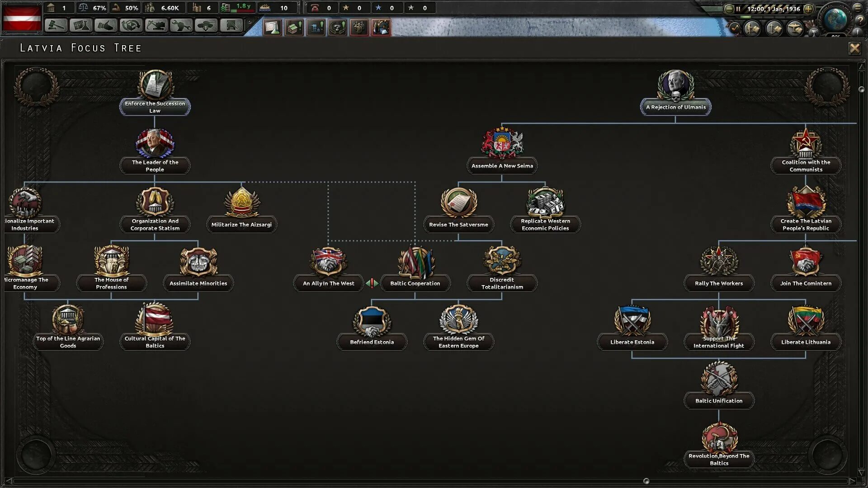The height and width of the screenshot is (488, 868).
Task: Click the music player note icon
Action: click(734, 28)
